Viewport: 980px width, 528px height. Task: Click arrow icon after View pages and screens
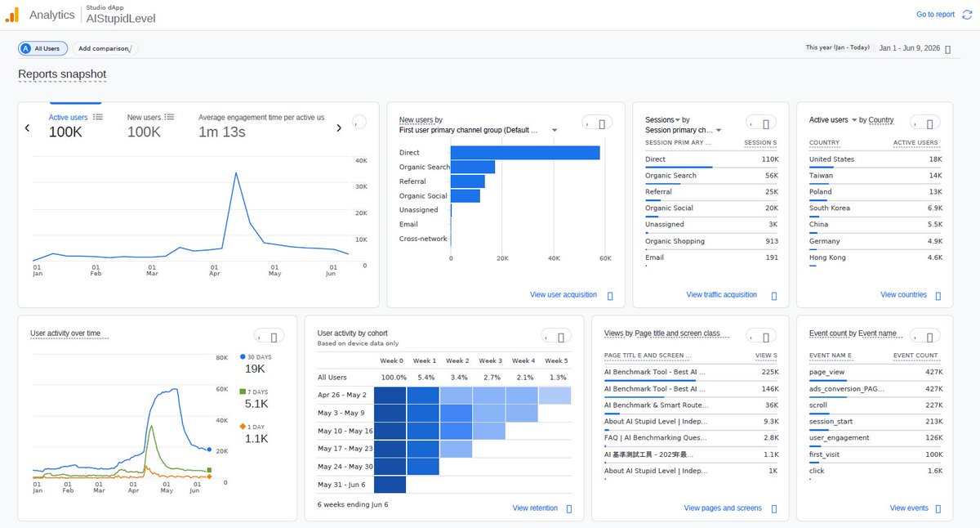773,508
